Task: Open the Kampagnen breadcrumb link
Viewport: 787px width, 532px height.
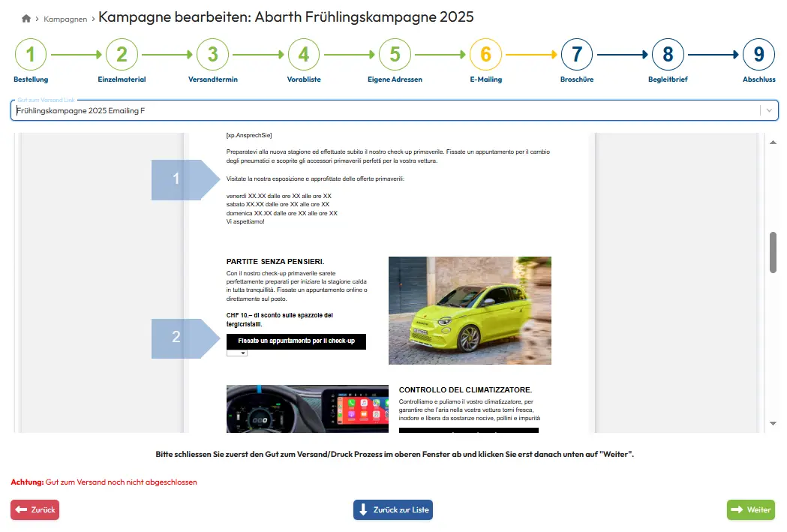Action: (x=65, y=19)
